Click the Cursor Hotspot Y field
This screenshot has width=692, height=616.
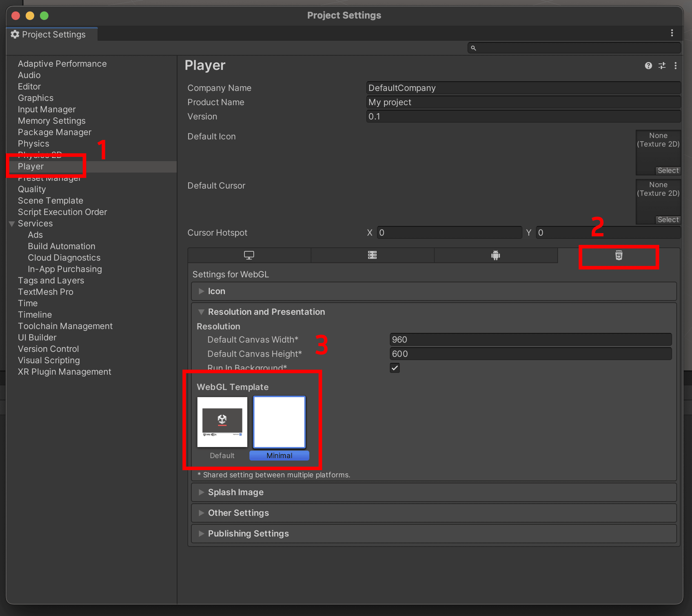click(x=608, y=233)
